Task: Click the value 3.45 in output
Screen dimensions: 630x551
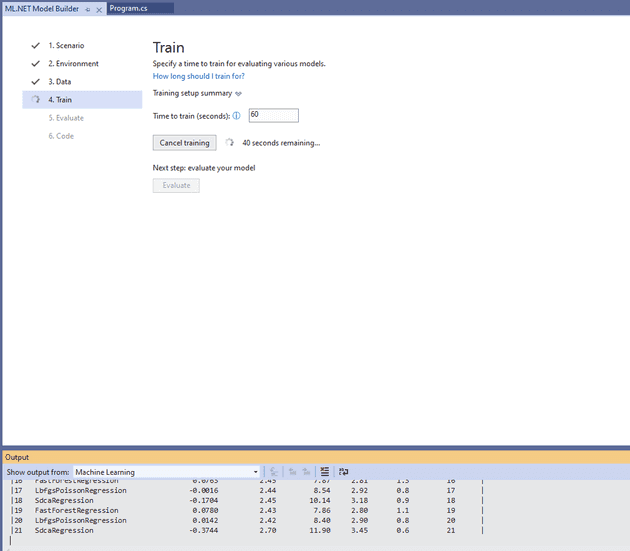Action: click(360, 531)
